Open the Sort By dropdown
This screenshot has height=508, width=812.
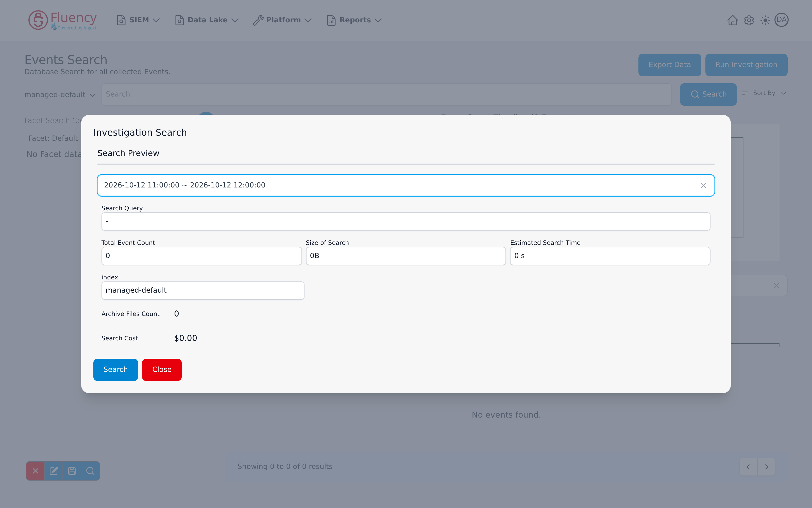pyautogui.click(x=764, y=93)
